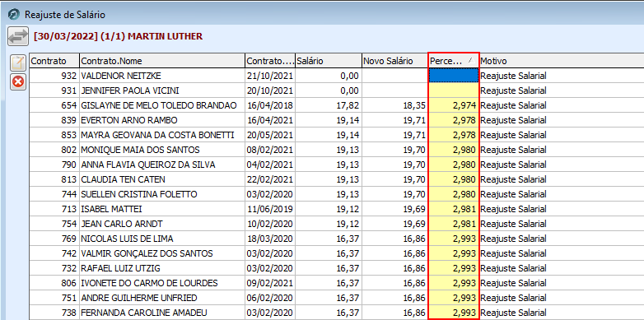Click date 16/04/2018
Viewport: 644px width, 320px height.
(270, 105)
